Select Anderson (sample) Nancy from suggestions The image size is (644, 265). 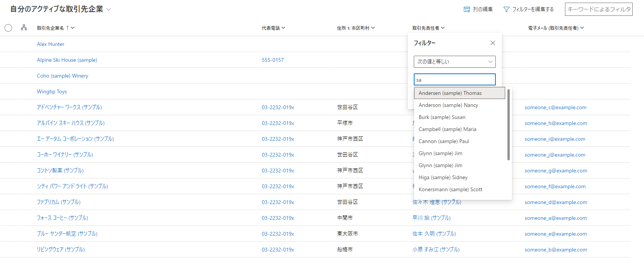(x=460, y=105)
